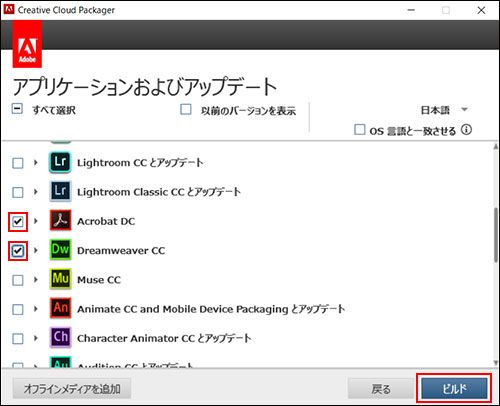This screenshot has width=500, height=406.
Task: Minimize the Creative Cloud Packager window
Action: tap(411, 10)
